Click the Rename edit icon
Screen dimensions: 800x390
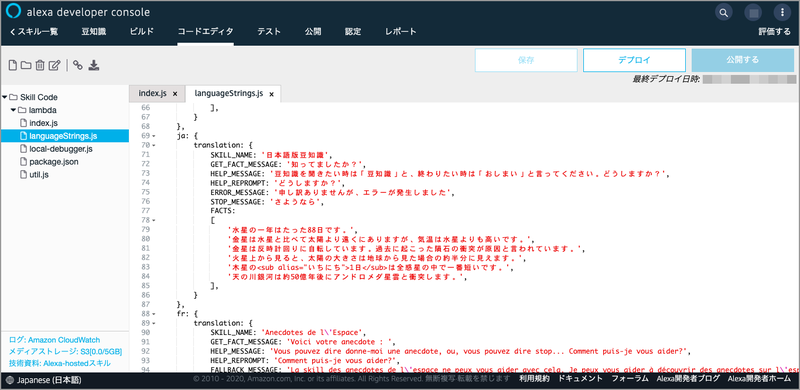(55, 65)
